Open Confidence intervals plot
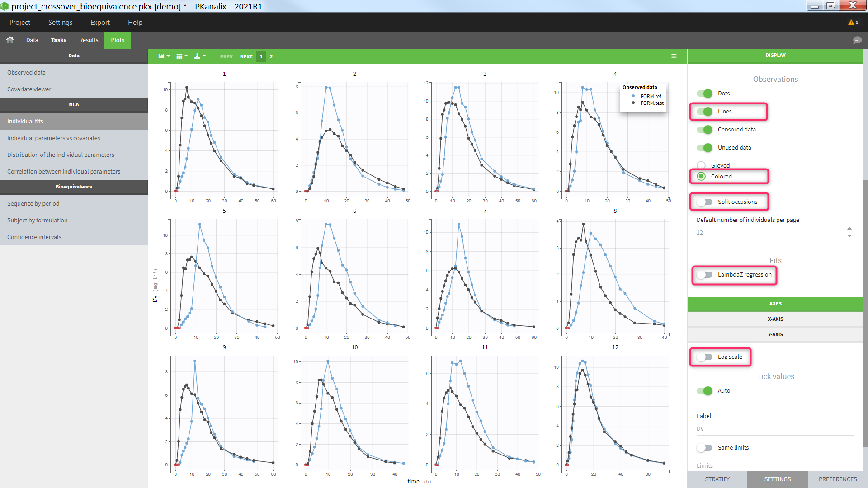Screen dimensions: 868x488 tap(34, 237)
